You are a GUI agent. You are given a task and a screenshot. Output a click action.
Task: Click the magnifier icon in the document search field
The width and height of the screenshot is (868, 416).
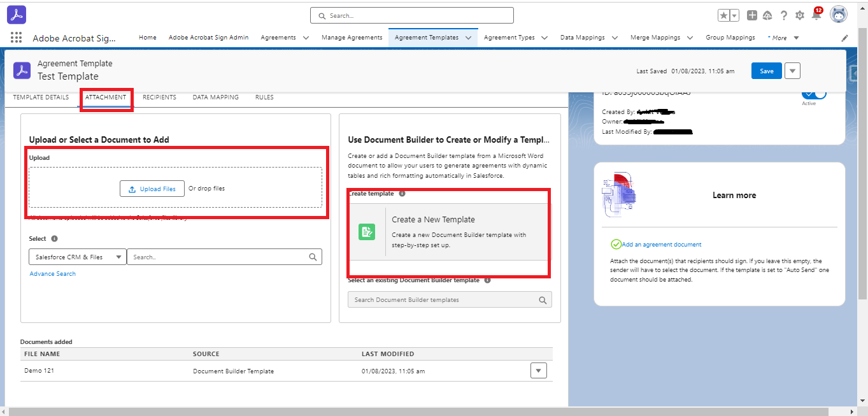tap(313, 257)
